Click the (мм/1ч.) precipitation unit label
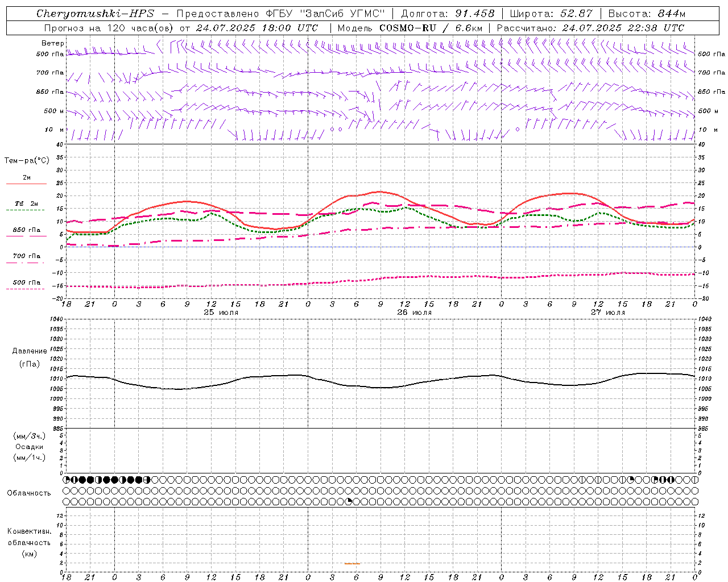The image size is (728, 582). (x=30, y=458)
